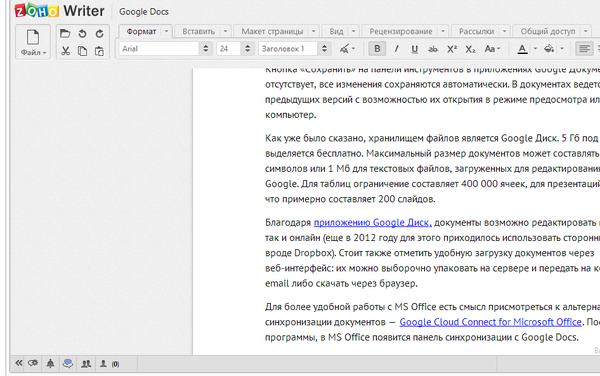Clear formatting with the eraser icon
600x376 pixels.
click(x=344, y=49)
